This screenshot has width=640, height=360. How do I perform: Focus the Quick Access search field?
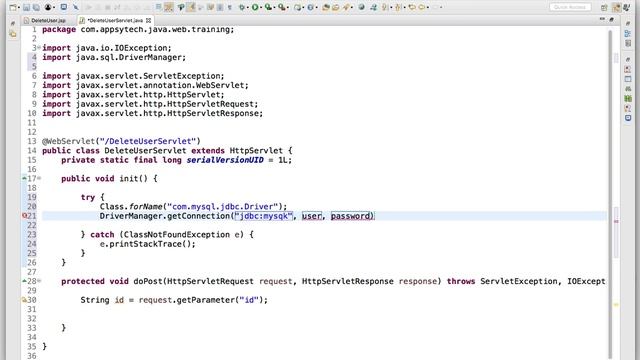pos(570,7)
